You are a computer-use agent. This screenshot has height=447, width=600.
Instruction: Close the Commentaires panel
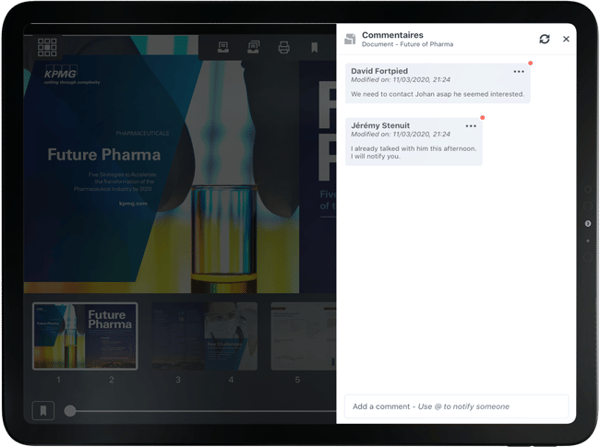(x=566, y=39)
